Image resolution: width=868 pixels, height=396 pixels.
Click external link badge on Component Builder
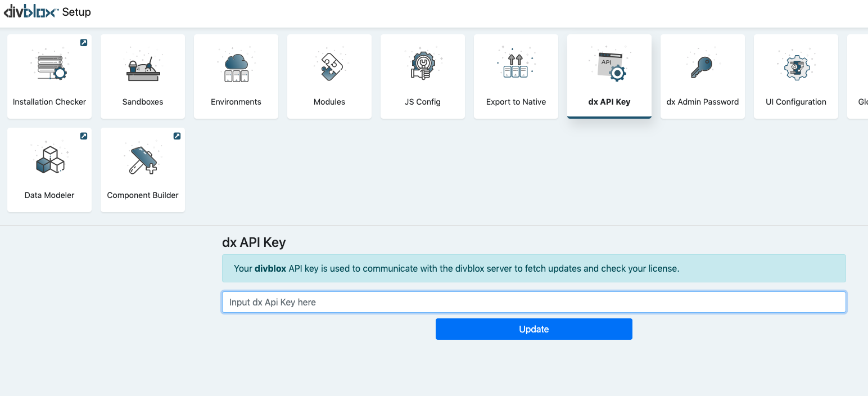tap(177, 136)
